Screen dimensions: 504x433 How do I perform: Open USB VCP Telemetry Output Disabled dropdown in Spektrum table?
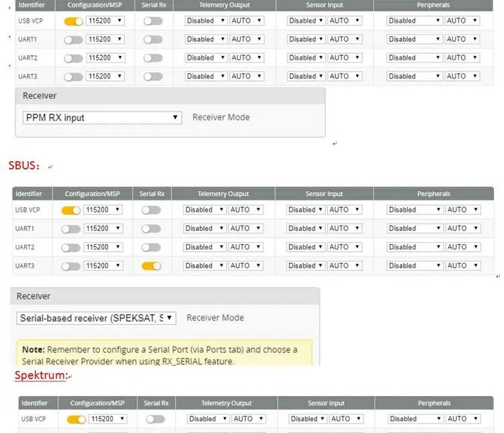click(x=208, y=419)
